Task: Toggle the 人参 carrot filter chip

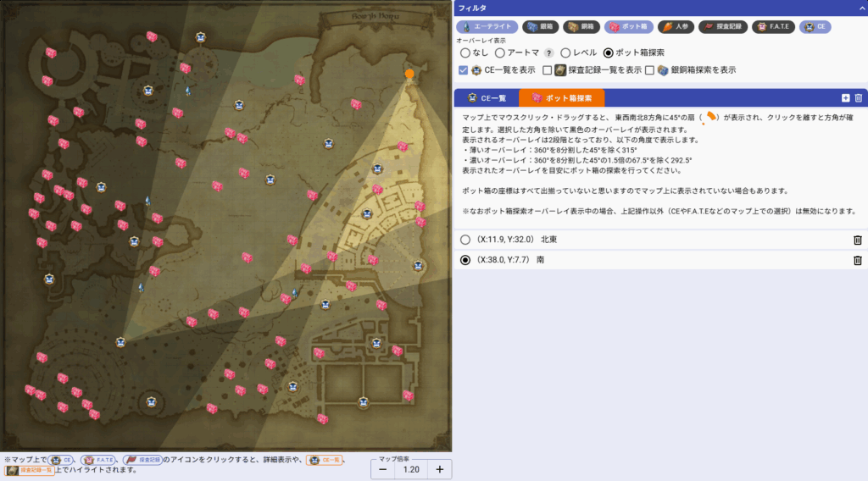Action: (x=676, y=26)
